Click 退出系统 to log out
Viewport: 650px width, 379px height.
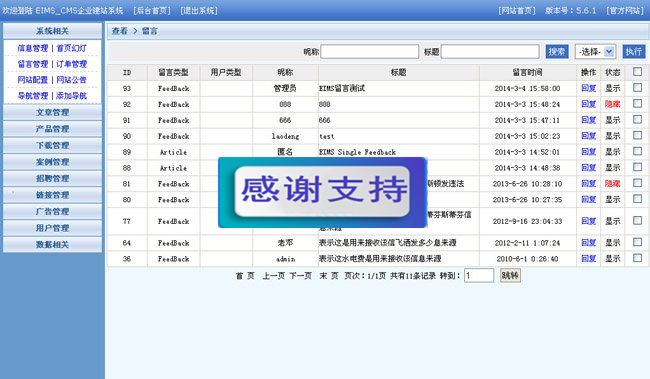click(x=199, y=10)
